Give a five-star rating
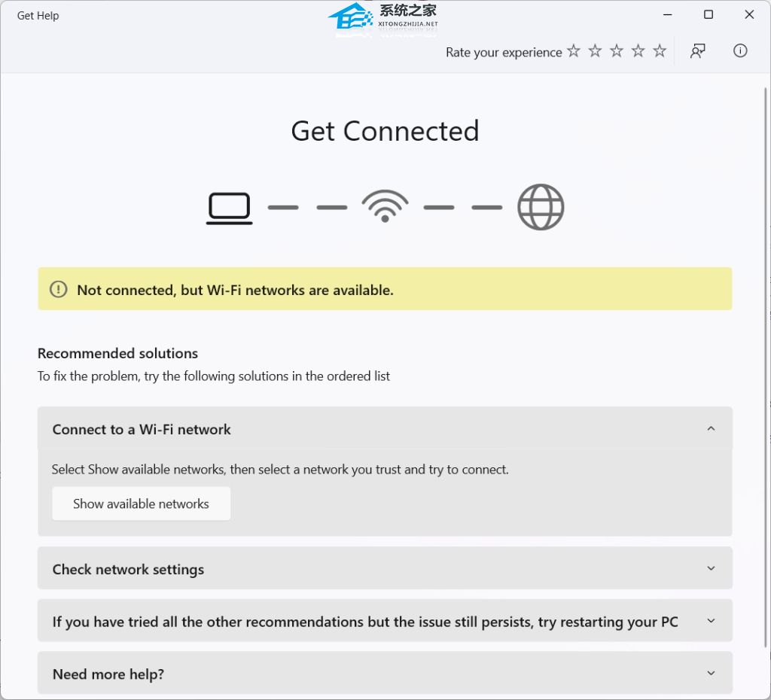Screen dimensions: 771x700 660,51
